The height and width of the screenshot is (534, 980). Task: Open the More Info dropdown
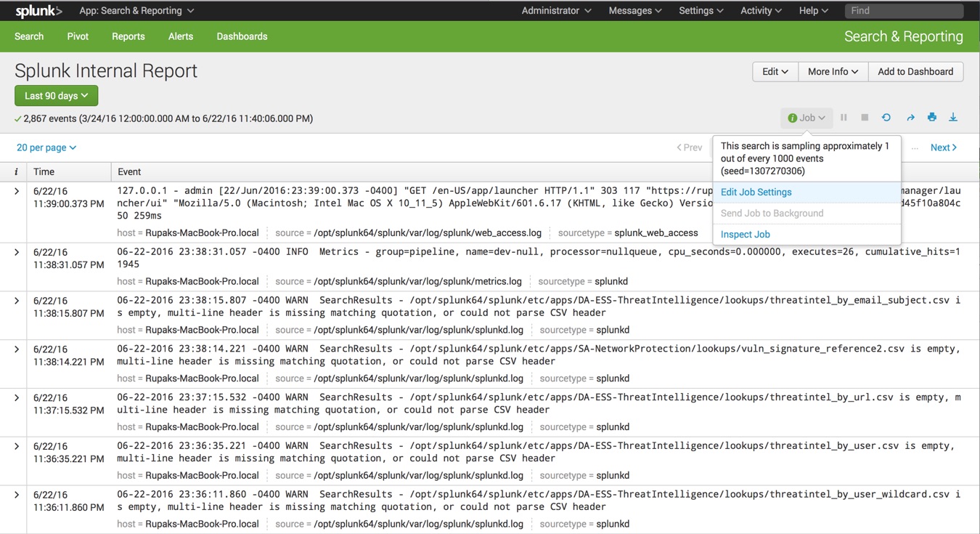[833, 72]
